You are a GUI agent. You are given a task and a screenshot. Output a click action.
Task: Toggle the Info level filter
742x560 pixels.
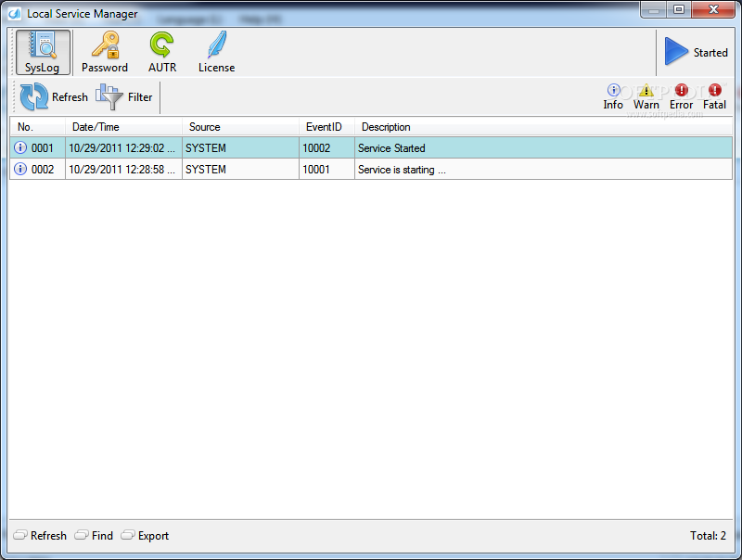point(613,97)
